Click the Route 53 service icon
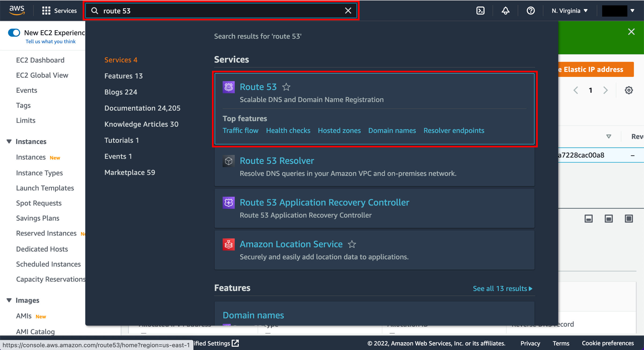 coord(228,87)
